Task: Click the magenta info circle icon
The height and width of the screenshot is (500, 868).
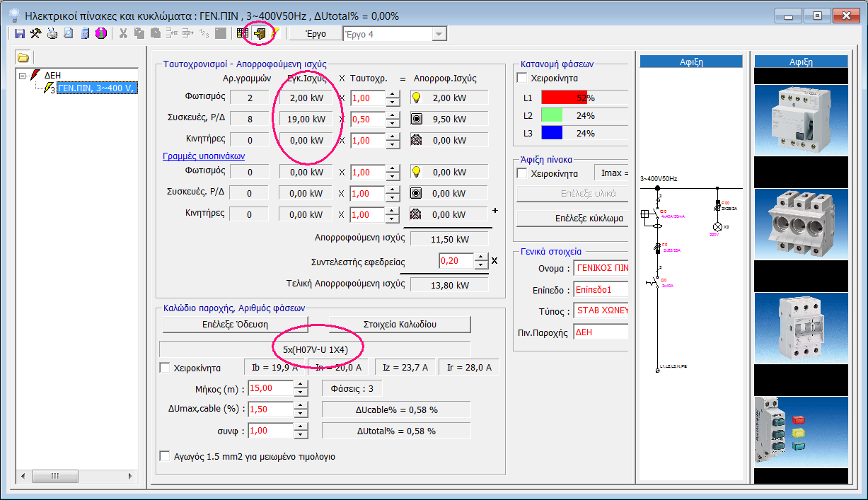Action: click(x=100, y=33)
